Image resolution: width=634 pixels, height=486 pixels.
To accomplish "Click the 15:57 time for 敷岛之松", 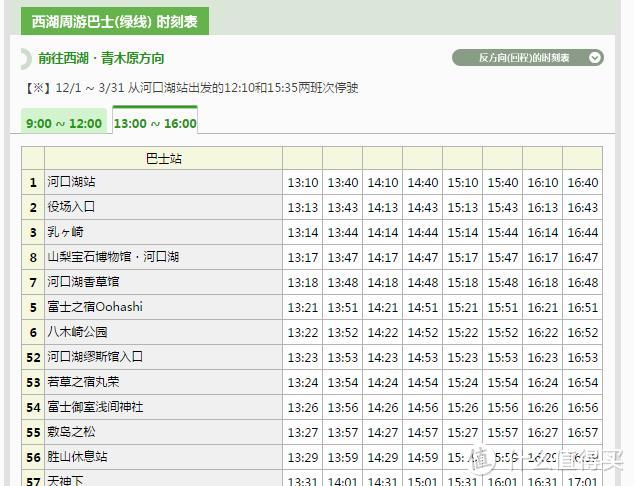I will pyautogui.click(x=503, y=433).
